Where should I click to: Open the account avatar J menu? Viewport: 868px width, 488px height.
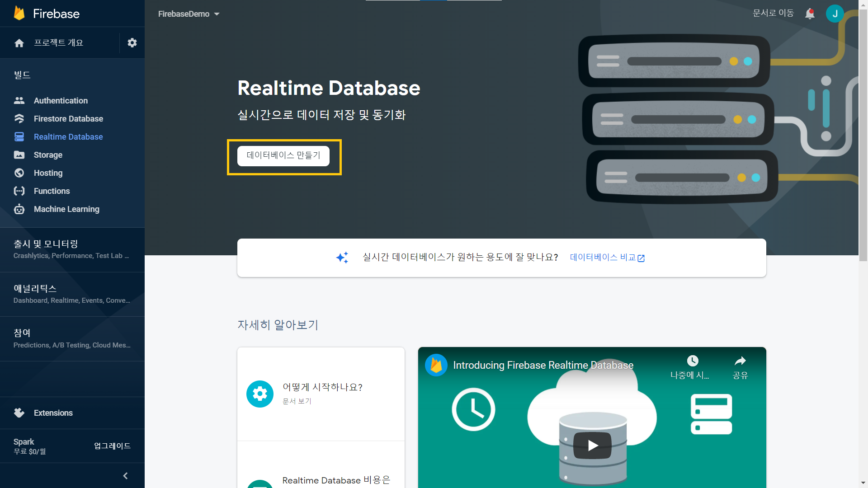tap(835, 14)
